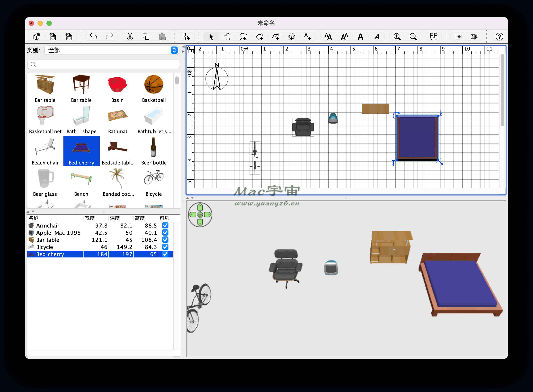533x392 pixels.
Task: Select the add text label tool
Action: (308, 37)
